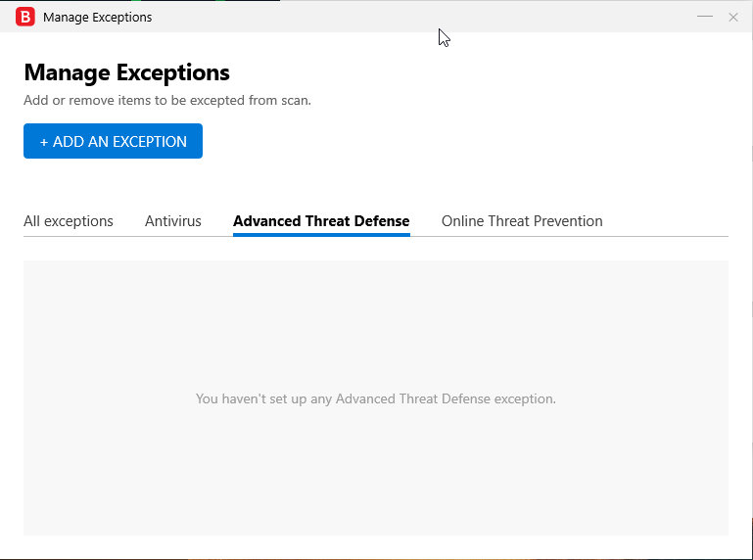Click the bottom-right corner of the gray exceptions panel

tap(725, 532)
